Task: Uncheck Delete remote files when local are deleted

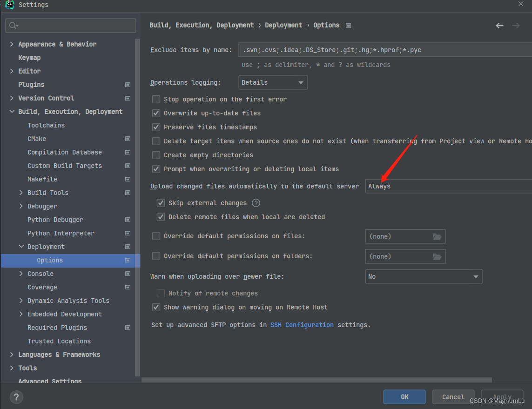Action: (161, 217)
